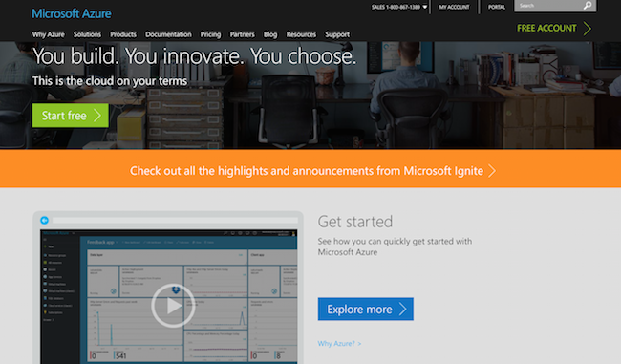
Task: Open the Solutions menu
Action: (87, 34)
